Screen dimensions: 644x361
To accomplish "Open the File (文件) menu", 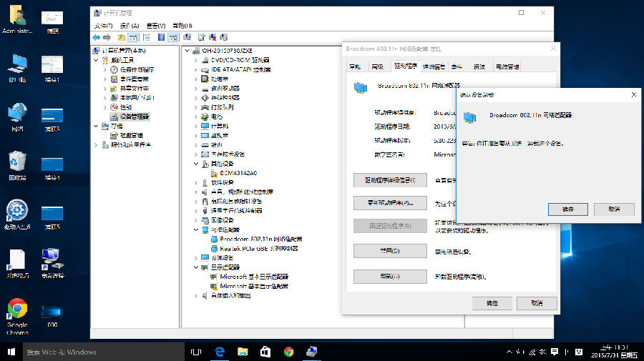I will [103, 26].
